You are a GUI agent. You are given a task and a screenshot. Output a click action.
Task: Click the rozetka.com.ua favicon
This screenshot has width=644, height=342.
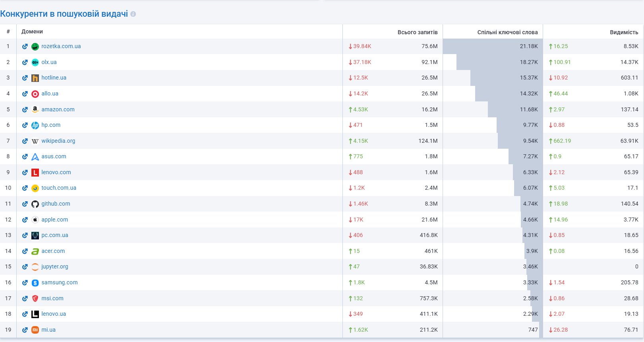click(35, 47)
